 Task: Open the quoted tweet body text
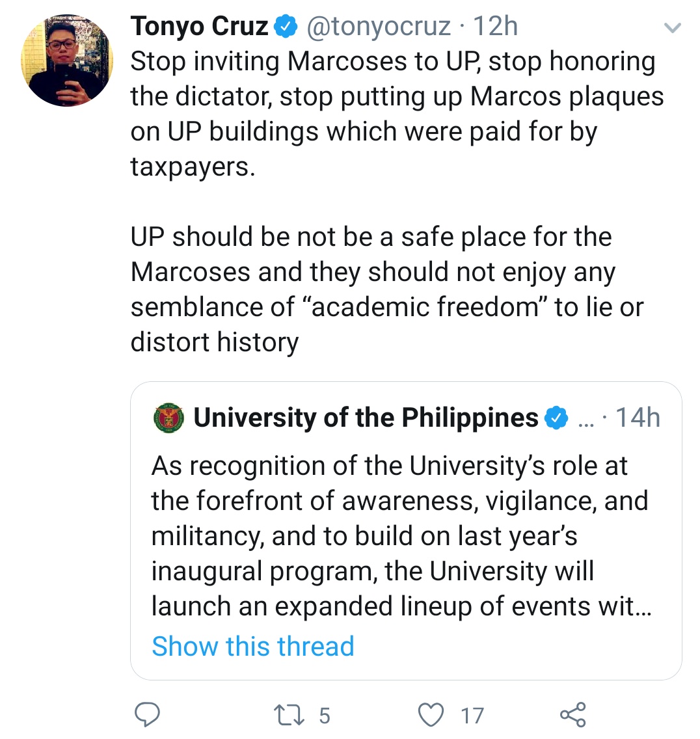[399, 535]
